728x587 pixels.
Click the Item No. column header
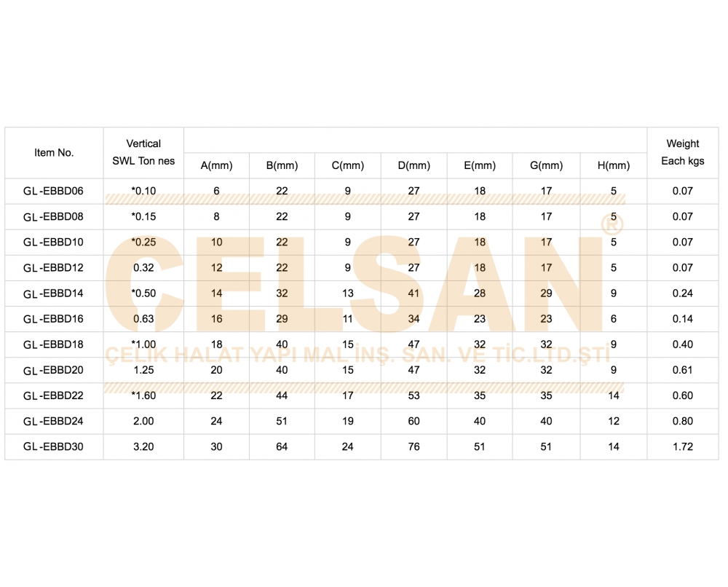[x=54, y=153]
